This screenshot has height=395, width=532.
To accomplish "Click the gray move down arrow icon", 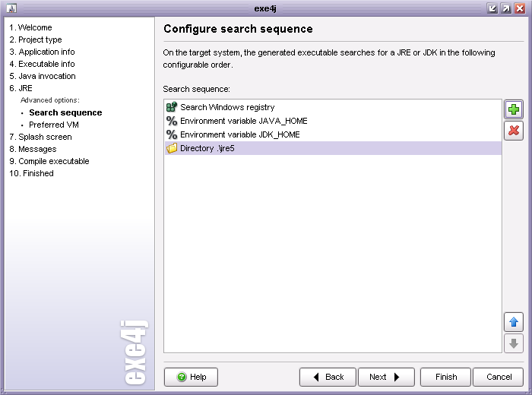I will (514, 343).
